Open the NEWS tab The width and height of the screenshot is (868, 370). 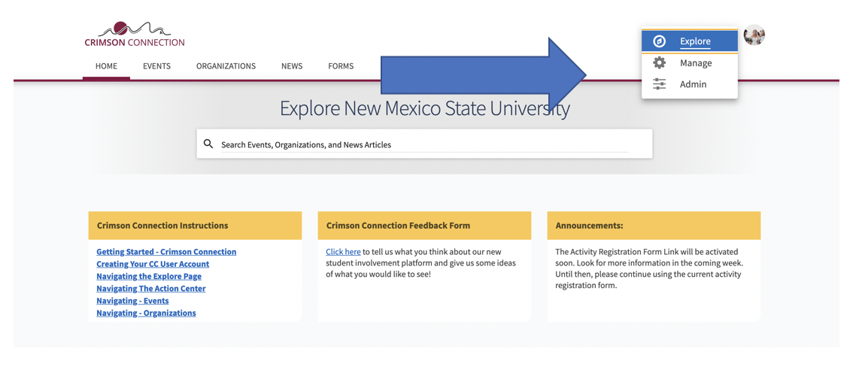coord(292,66)
